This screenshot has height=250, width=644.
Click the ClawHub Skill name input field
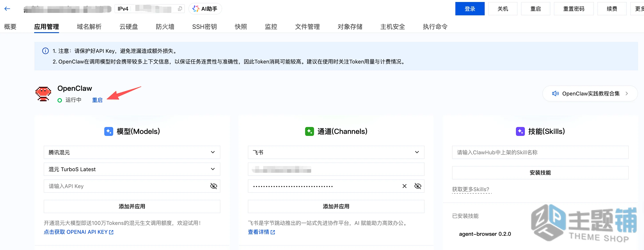click(540, 152)
